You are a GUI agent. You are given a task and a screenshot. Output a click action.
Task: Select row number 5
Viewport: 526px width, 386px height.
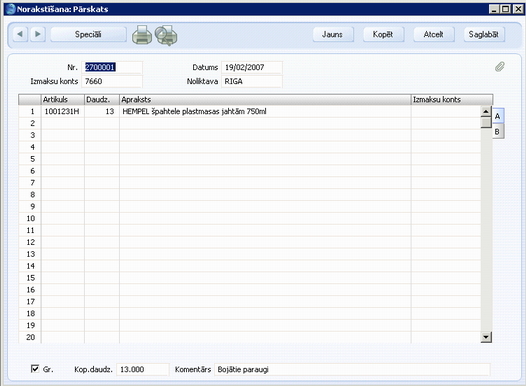click(x=30, y=159)
